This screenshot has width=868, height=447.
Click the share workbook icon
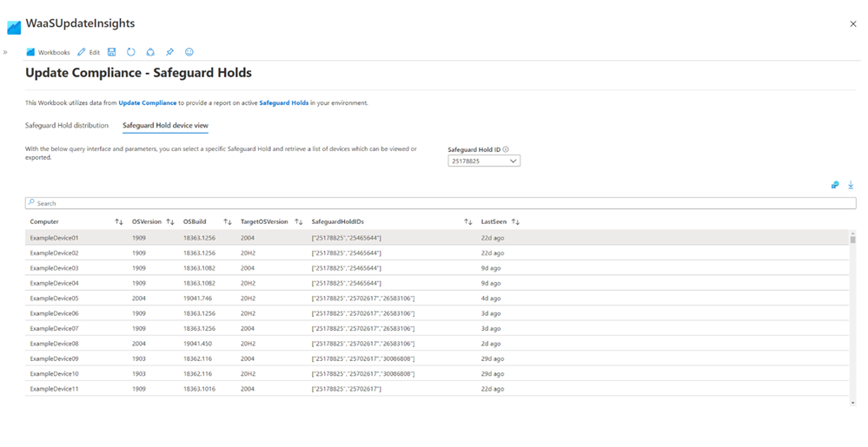[x=150, y=52]
